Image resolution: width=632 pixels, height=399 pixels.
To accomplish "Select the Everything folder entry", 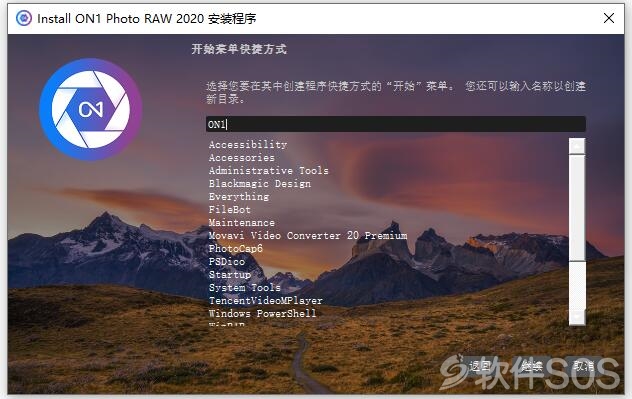I will click(239, 197).
